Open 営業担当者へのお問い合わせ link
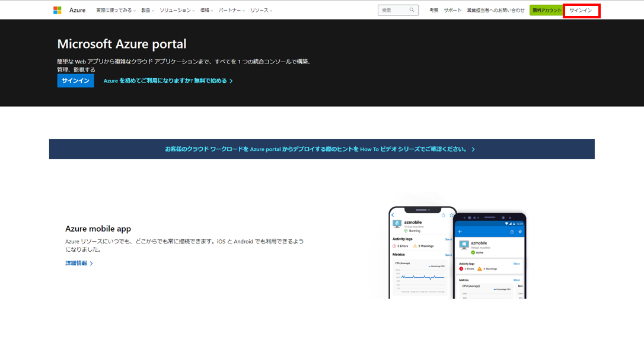Viewport: 644px width, 343px height. click(495, 10)
